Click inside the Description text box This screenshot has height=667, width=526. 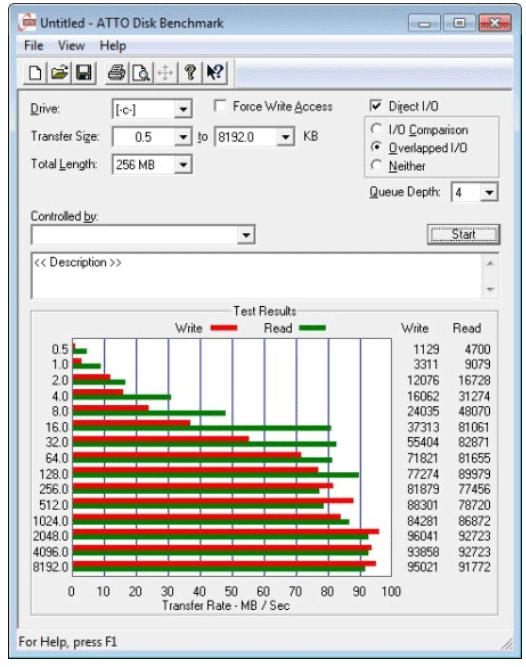[257, 276]
